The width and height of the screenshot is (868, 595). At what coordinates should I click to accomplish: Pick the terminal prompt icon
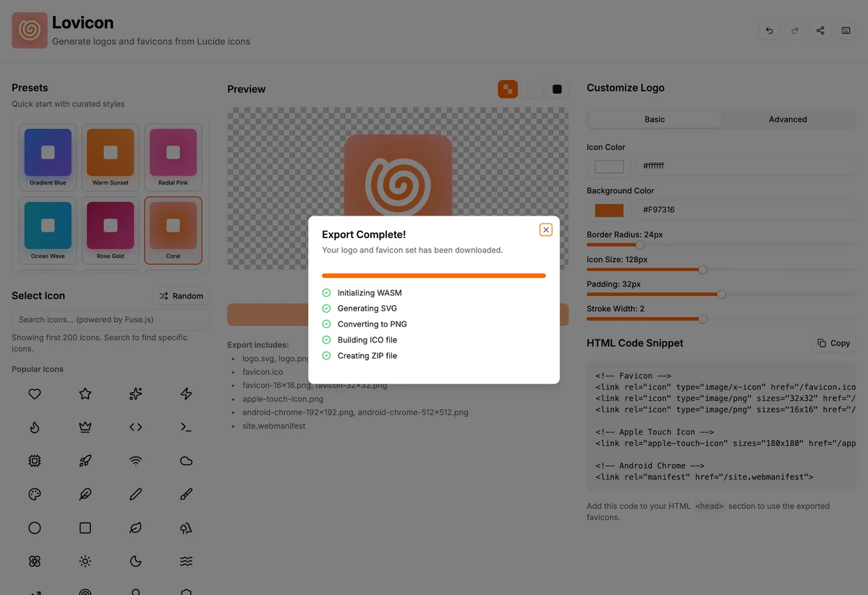click(x=186, y=427)
